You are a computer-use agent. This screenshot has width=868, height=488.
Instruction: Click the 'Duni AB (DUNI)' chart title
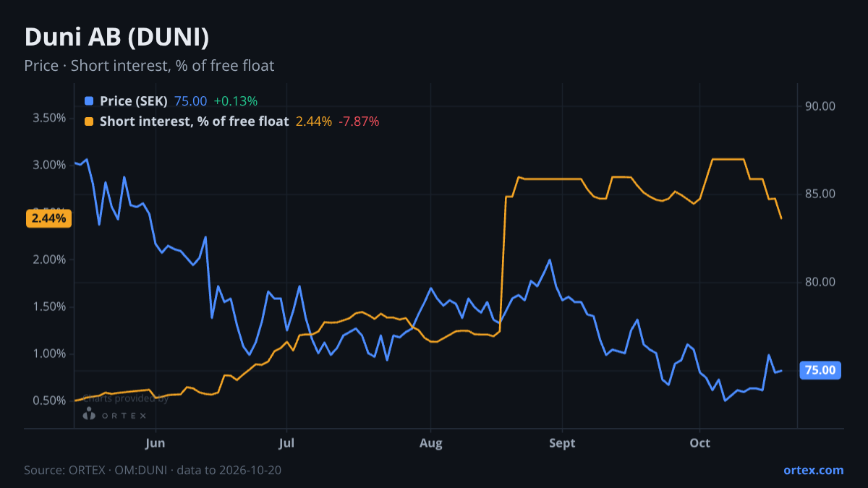point(116,36)
